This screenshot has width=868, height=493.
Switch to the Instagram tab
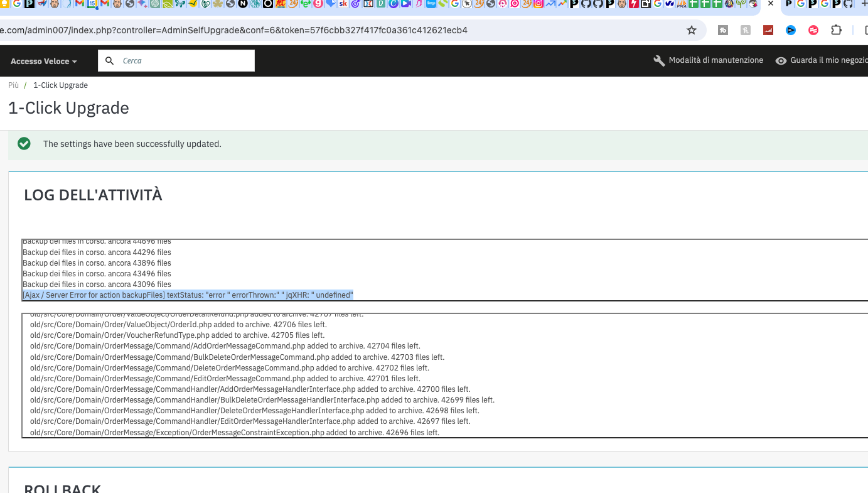[x=538, y=4]
